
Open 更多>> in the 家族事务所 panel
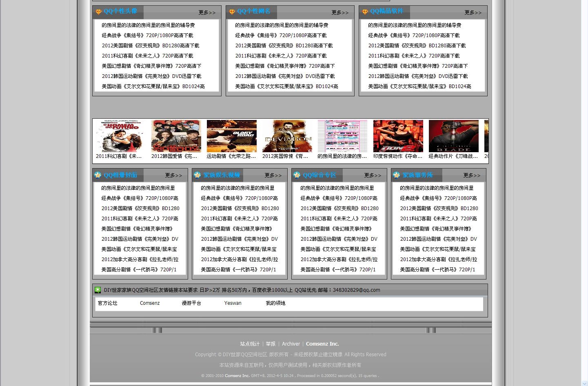[x=472, y=175]
